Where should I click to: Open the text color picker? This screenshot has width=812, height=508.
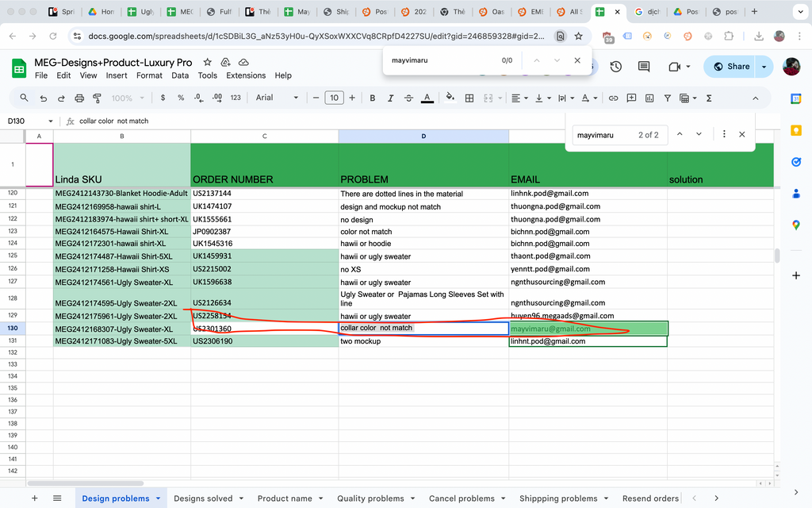point(427,98)
